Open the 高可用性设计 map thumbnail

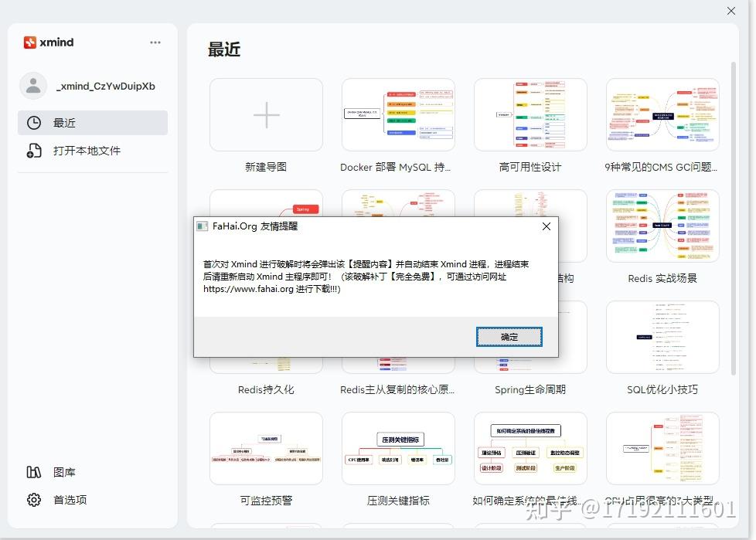click(530, 114)
